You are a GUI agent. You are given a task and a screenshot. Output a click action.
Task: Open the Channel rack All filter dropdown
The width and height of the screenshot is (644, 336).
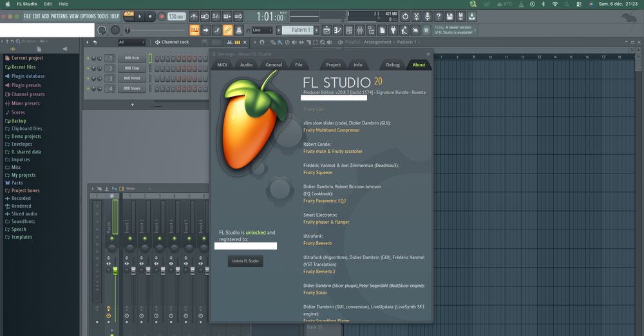[131, 42]
